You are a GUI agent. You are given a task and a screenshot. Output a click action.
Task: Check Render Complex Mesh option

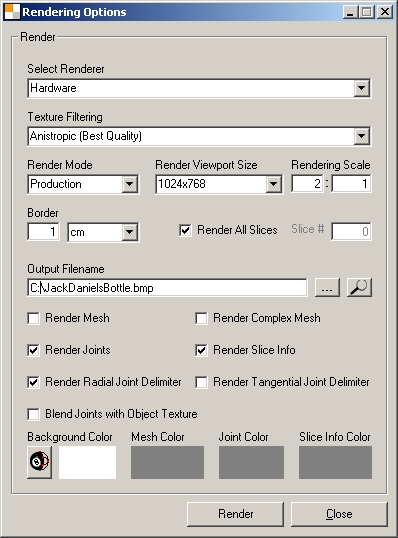click(201, 318)
